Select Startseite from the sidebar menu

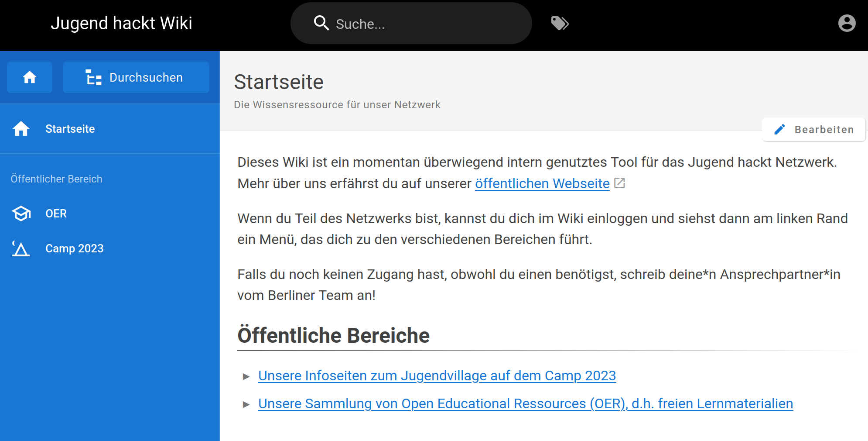tap(70, 129)
